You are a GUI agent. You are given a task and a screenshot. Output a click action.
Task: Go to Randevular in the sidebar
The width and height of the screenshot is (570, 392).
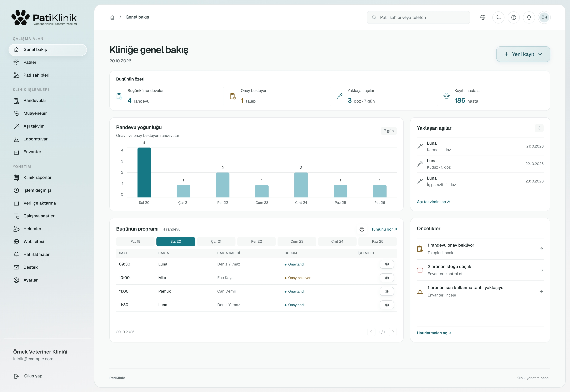[48, 101]
